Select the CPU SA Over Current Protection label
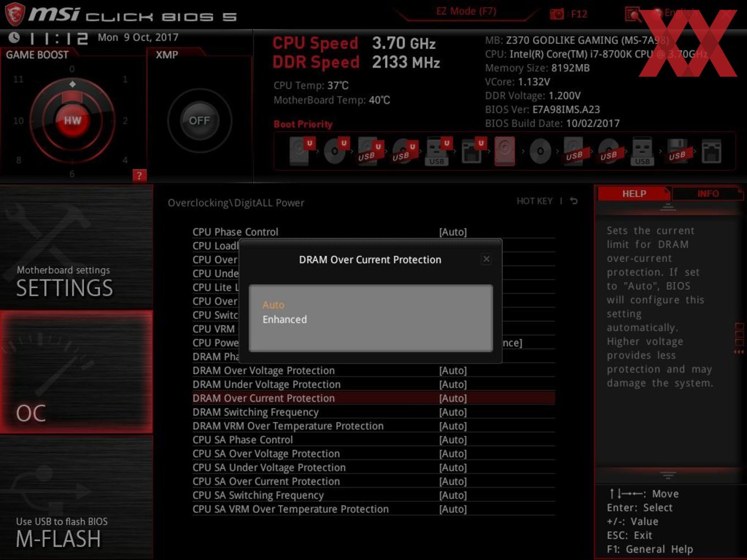This screenshot has width=747, height=560. [266, 481]
